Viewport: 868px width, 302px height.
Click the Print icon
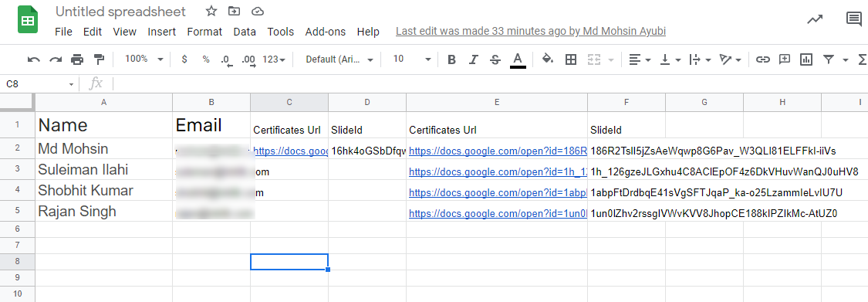(77, 59)
